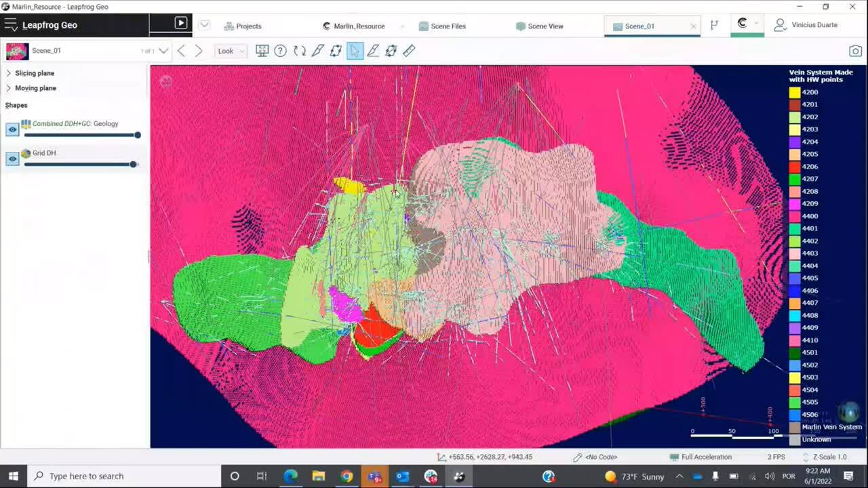Open Outlook from the taskbar

pyautogui.click(x=403, y=476)
